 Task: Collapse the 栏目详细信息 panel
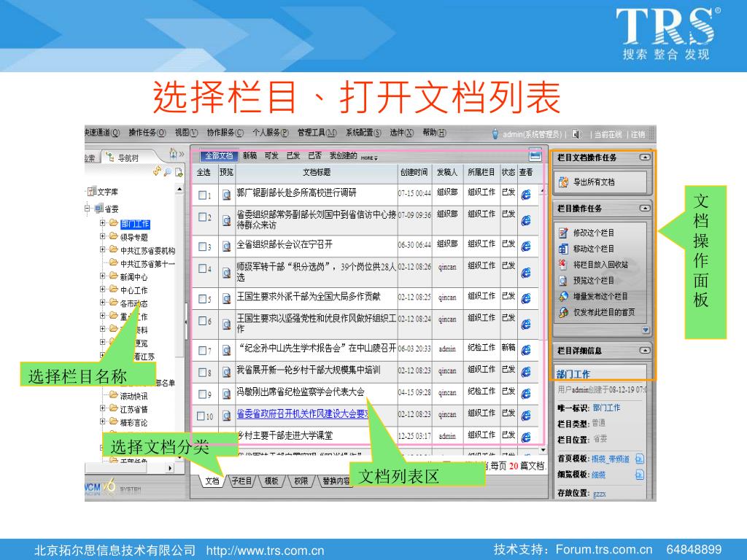(645, 351)
